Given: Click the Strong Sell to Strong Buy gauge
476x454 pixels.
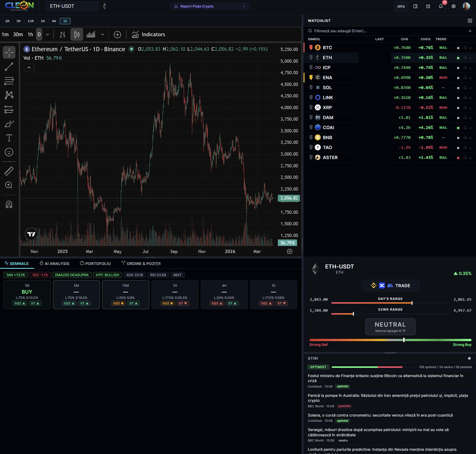Looking at the screenshot, I should pos(390,340).
